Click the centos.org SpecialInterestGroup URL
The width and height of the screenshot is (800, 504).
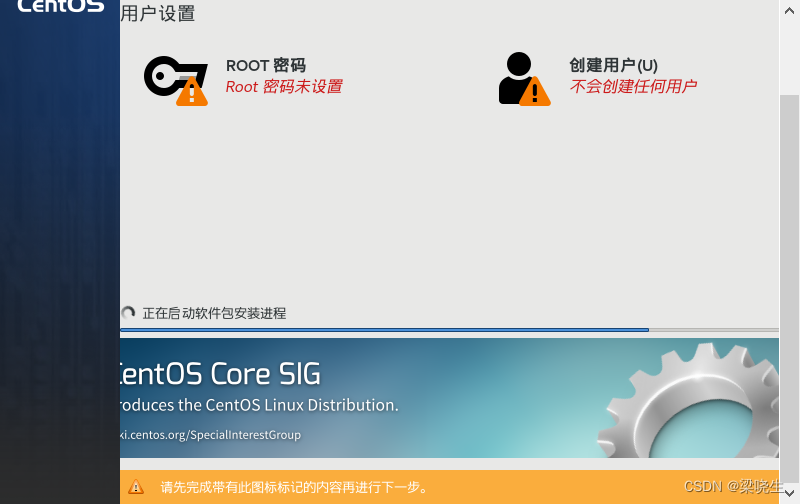(x=210, y=435)
